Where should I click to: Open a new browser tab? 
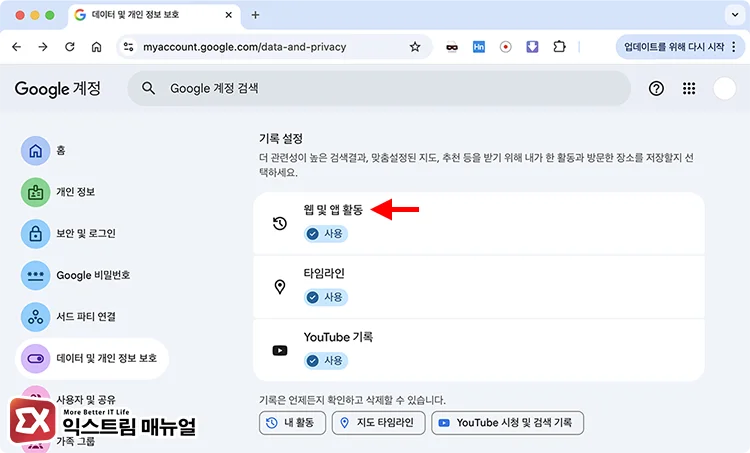point(255,15)
